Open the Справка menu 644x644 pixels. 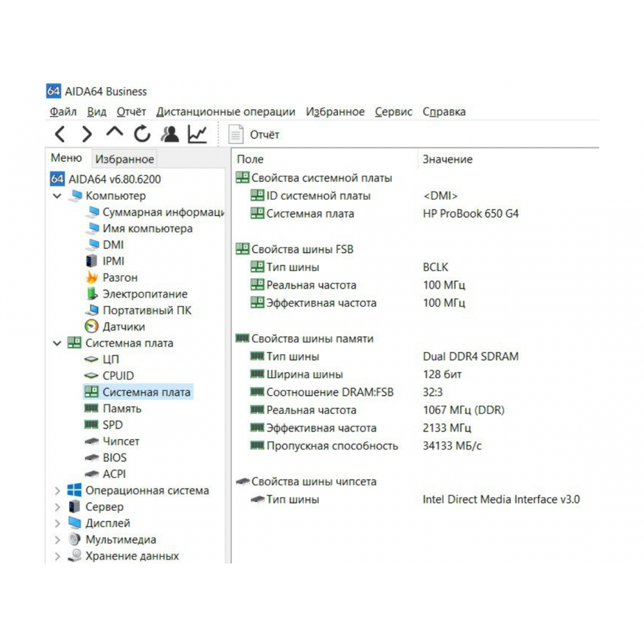click(x=444, y=111)
